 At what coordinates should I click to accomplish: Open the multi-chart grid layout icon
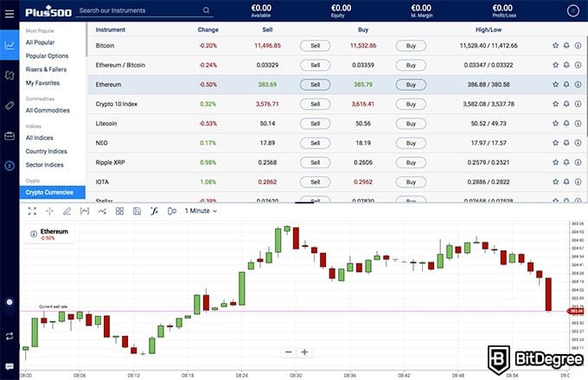(x=119, y=211)
